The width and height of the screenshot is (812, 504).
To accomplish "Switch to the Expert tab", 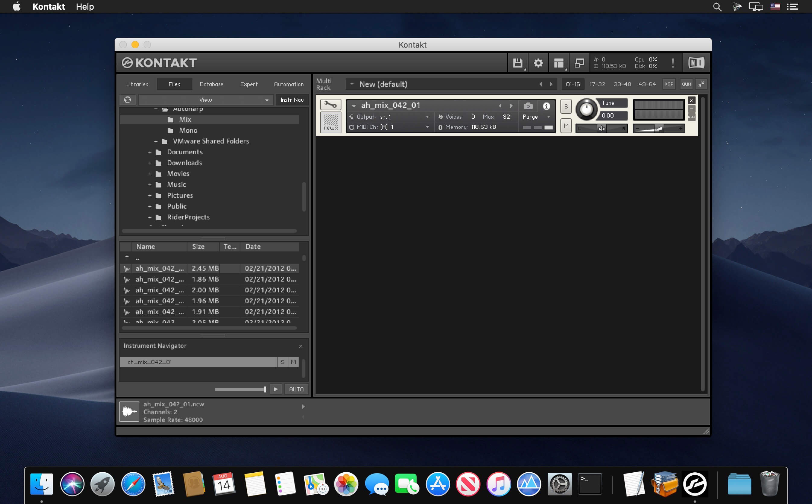I will tap(249, 84).
